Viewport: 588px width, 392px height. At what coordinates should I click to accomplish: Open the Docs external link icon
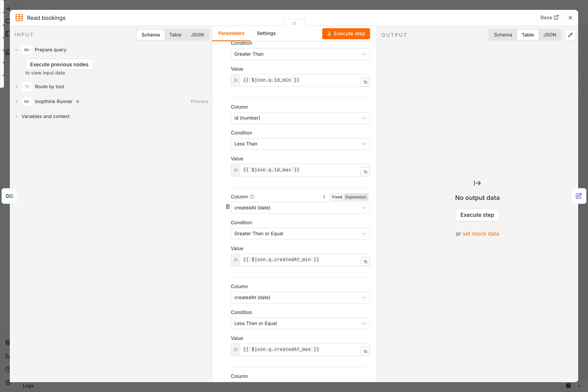coord(556,17)
